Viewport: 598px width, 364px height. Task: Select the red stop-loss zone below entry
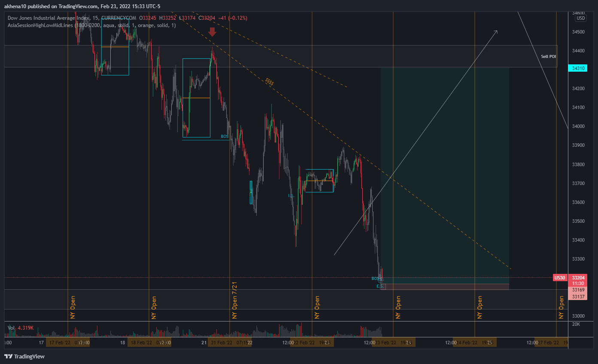(445, 286)
